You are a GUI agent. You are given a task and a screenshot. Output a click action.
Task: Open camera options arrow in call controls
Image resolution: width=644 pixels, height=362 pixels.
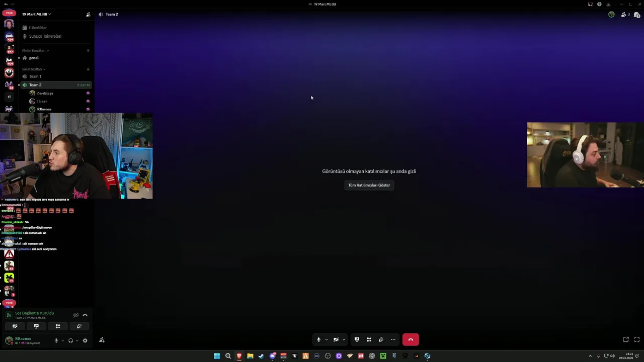(344, 340)
